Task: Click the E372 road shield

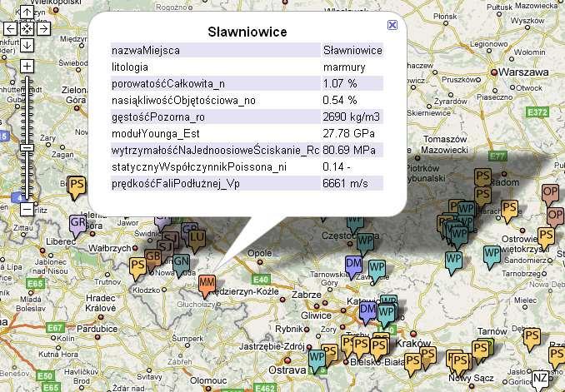Action: [x=537, y=112]
